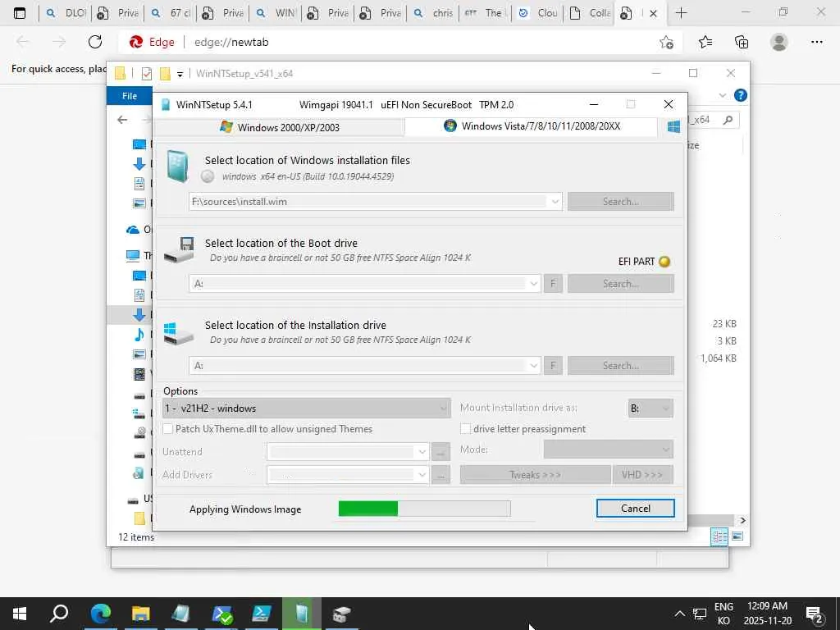
Task: Open the Explorer help question mark icon
Action: [741, 95]
